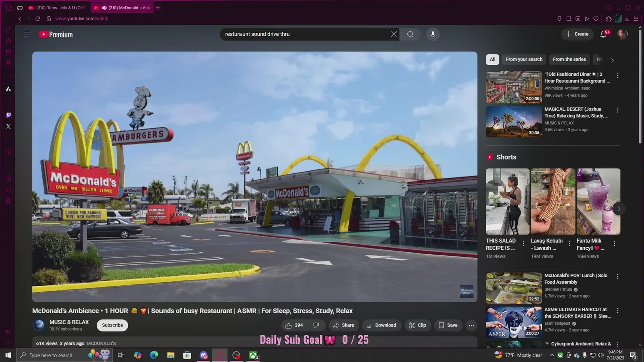Show more Shorts with the next arrow
Viewport: 644px width, 362px height.
pos(619,208)
